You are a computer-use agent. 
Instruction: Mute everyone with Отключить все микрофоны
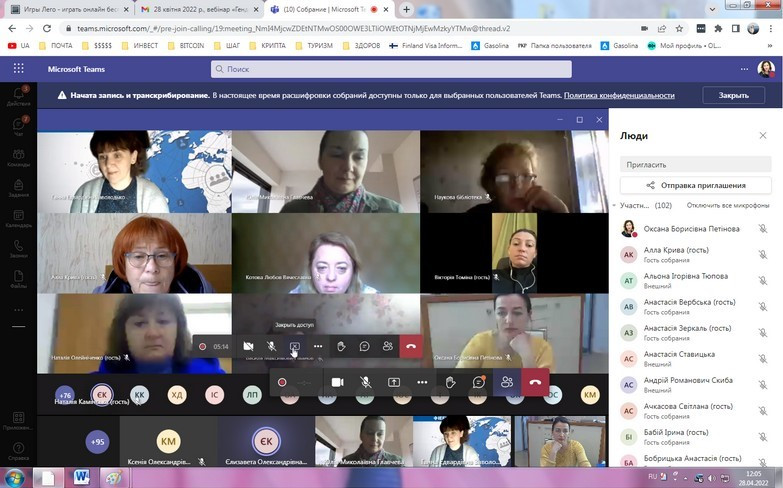pyautogui.click(x=728, y=205)
